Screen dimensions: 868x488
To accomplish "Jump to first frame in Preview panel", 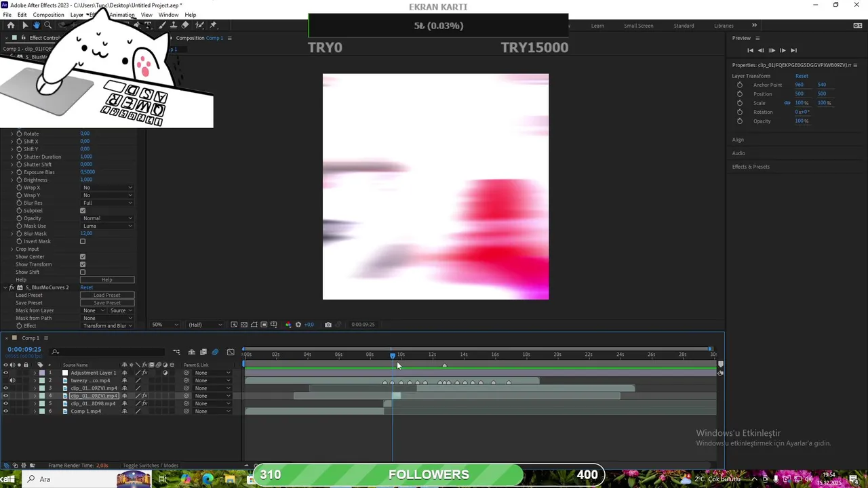I will (750, 50).
